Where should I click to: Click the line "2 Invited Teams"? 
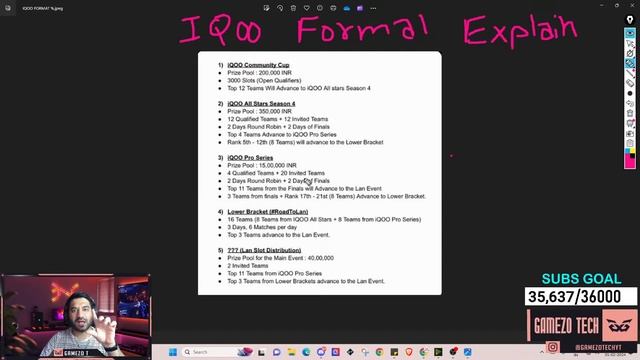point(248,266)
